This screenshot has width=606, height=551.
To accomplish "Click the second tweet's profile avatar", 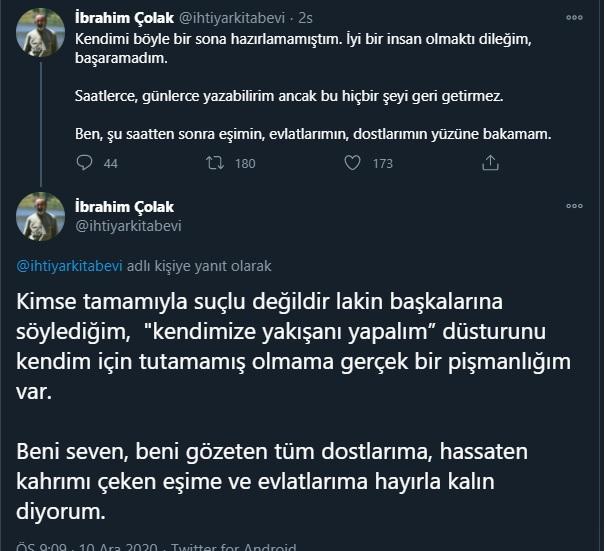I will (41, 216).
